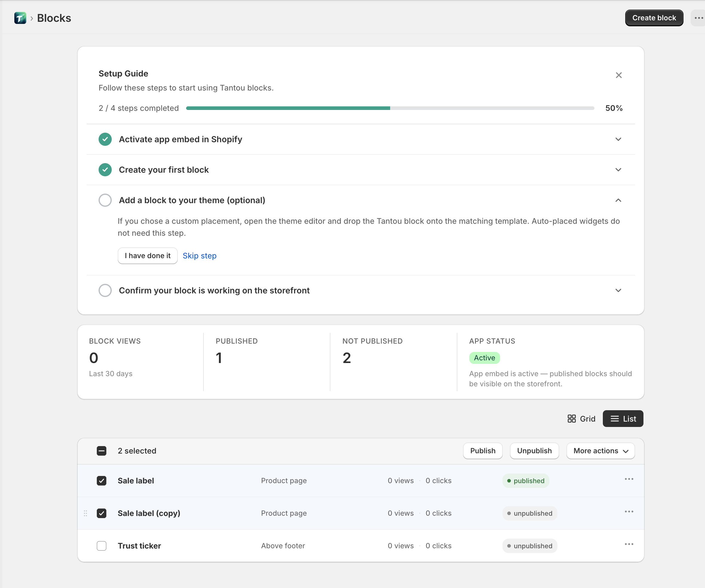
Task: Unpublish the selected blocks
Action: (534, 451)
